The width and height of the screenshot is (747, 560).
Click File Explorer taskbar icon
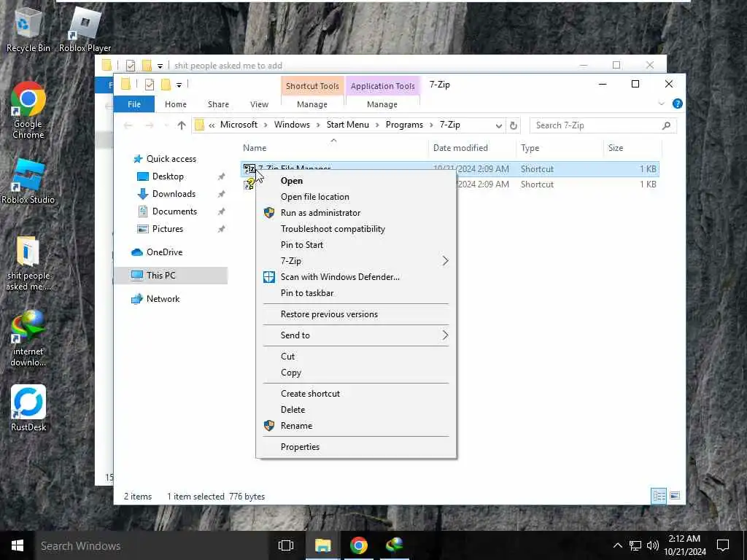(x=322, y=545)
